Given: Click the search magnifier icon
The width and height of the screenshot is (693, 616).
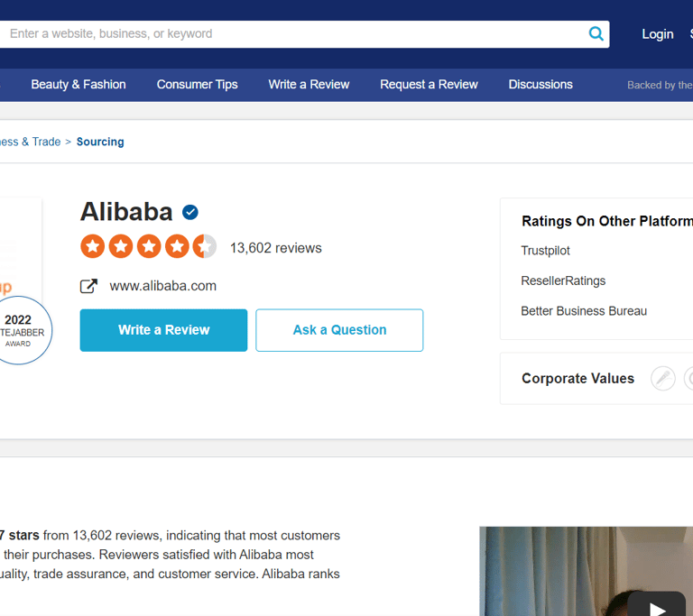Looking at the screenshot, I should pyautogui.click(x=596, y=33).
